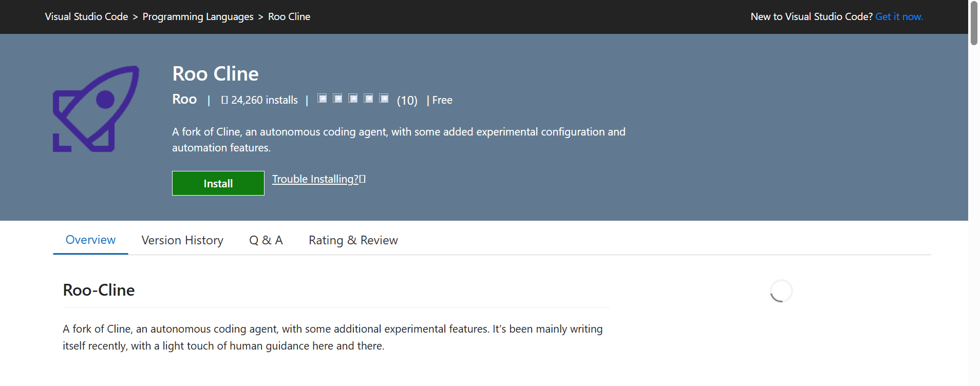The width and height of the screenshot is (980, 386).
Task: Open the Roo publisher link
Action: pos(184,99)
